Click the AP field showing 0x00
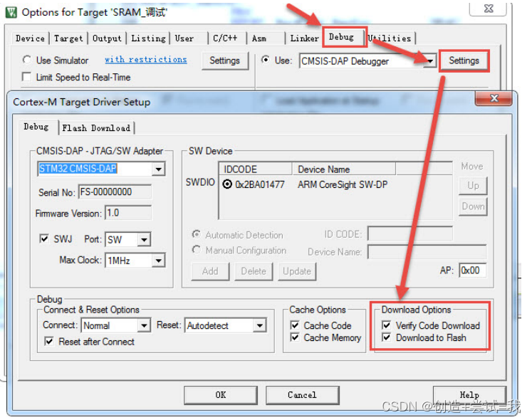The image size is (532, 420). click(473, 271)
